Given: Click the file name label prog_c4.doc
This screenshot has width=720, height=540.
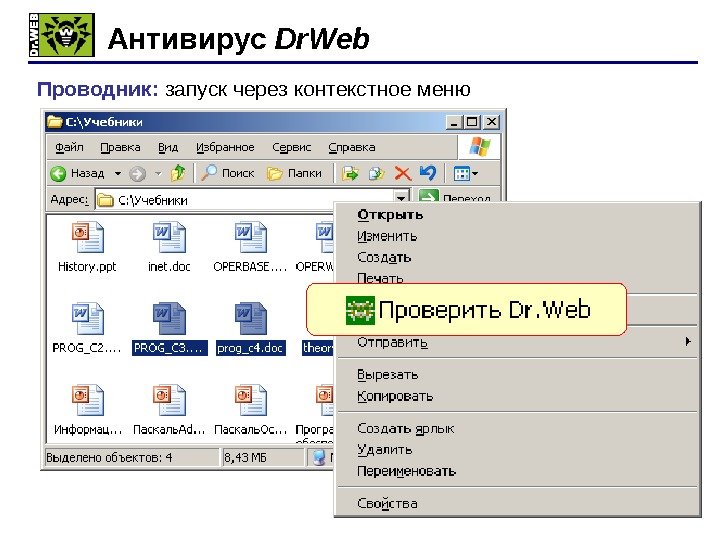Looking at the screenshot, I should (x=250, y=348).
